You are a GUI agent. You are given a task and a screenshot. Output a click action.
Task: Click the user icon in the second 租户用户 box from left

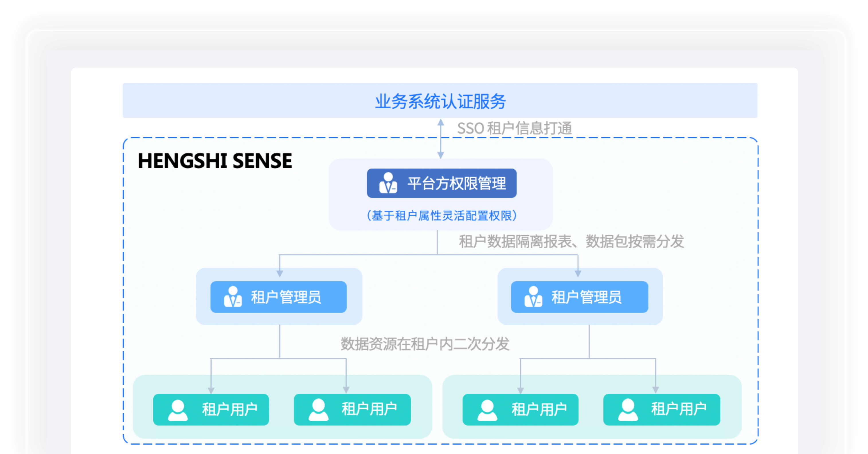318,410
